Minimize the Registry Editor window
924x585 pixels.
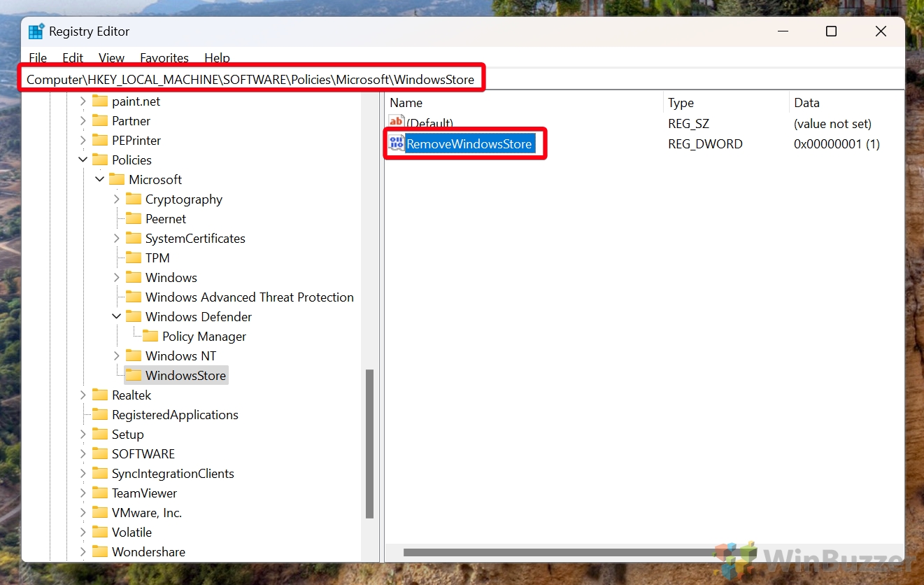click(781, 31)
